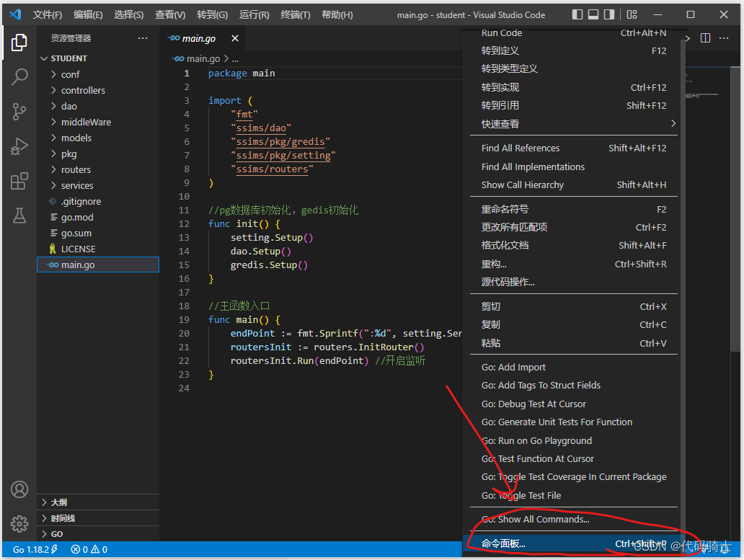744x560 pixels.
Task: Open the 转到(G) menu
Action: point(212,14)
